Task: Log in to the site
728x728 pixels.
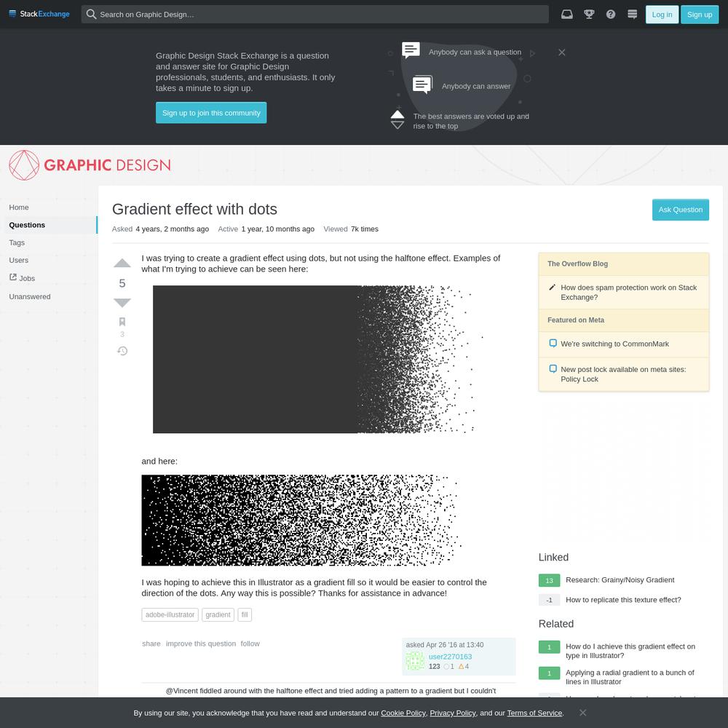Action: [x=662, y=15]
